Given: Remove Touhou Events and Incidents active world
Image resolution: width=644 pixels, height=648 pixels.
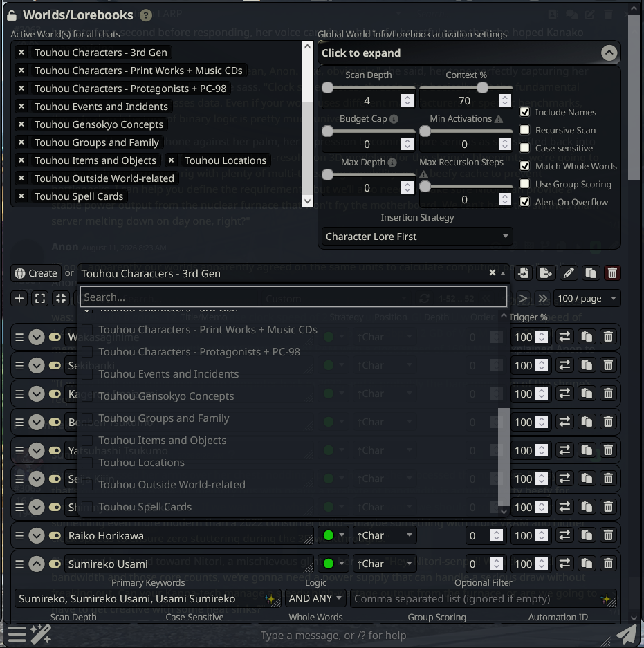Looking at the screenshot, I should 21,107.
